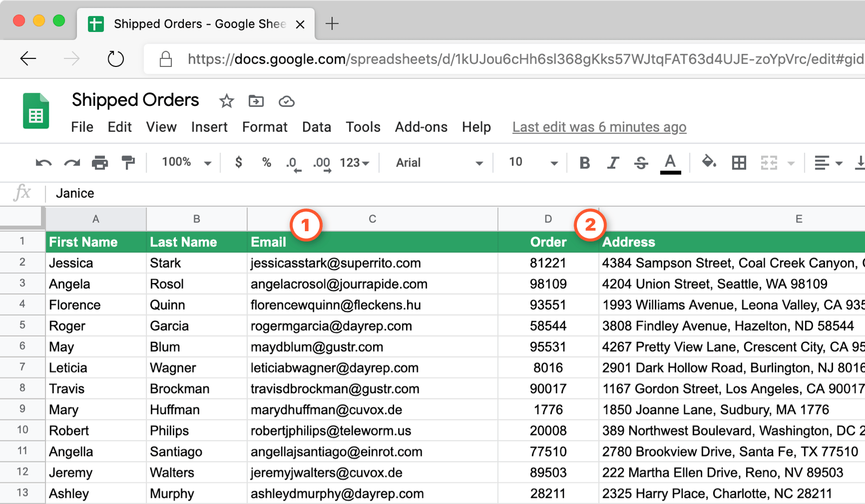
Task: Toggle italic formatting
Action: coord(613,162)
